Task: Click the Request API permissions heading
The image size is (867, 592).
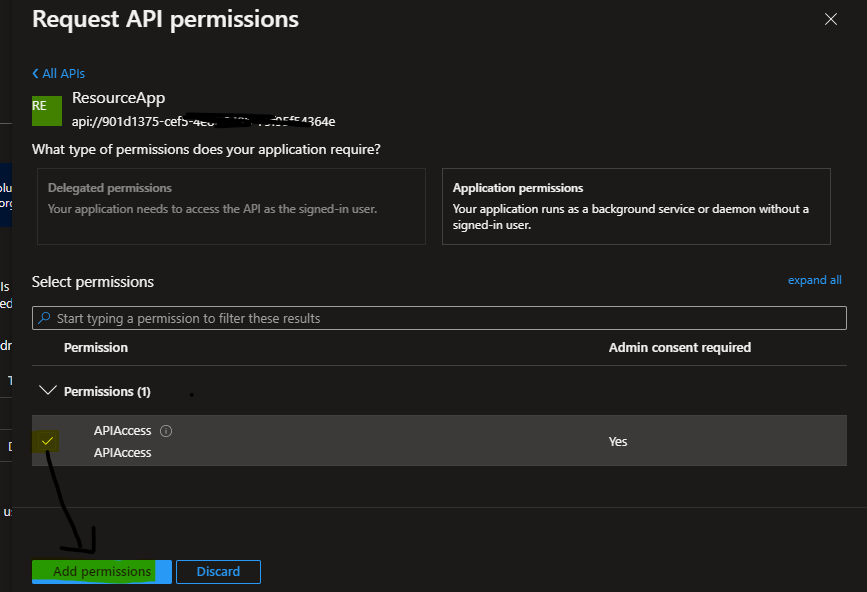Action: click(x=165, y=19)
